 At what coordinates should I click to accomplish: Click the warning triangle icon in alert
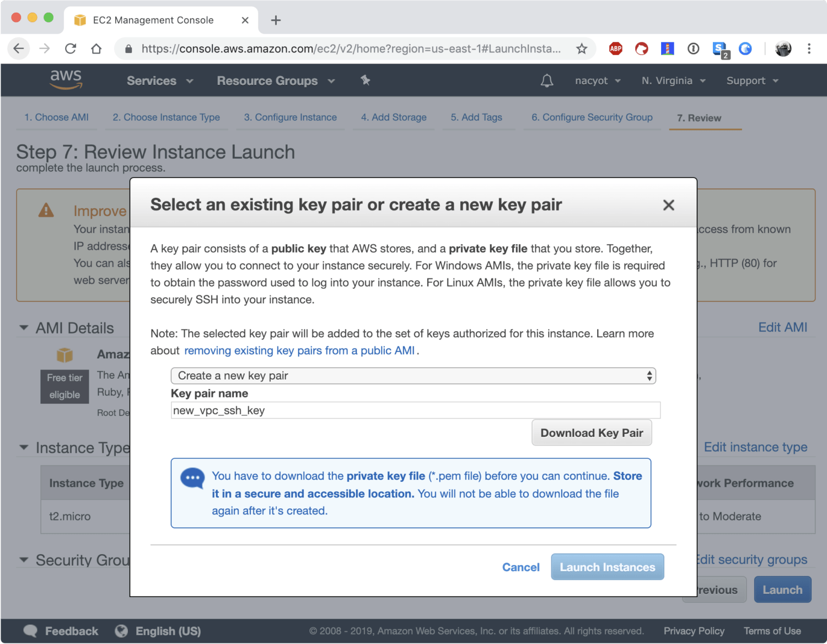[x=46, y=210]
